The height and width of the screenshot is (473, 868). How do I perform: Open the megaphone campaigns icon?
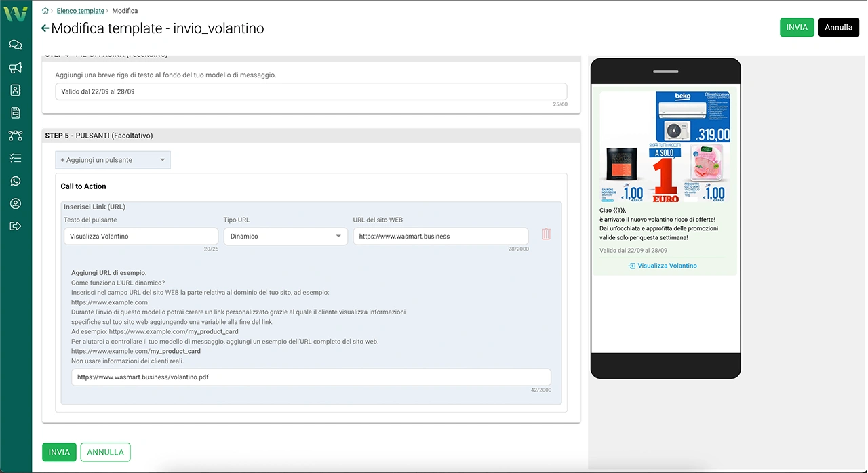16,68
